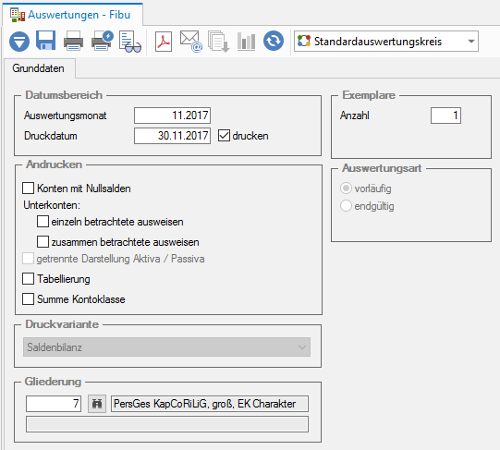The width and height of the screenshot is (500, 450).
Task: Click the quick print lightning icon
Action: [x=102, y=41]
